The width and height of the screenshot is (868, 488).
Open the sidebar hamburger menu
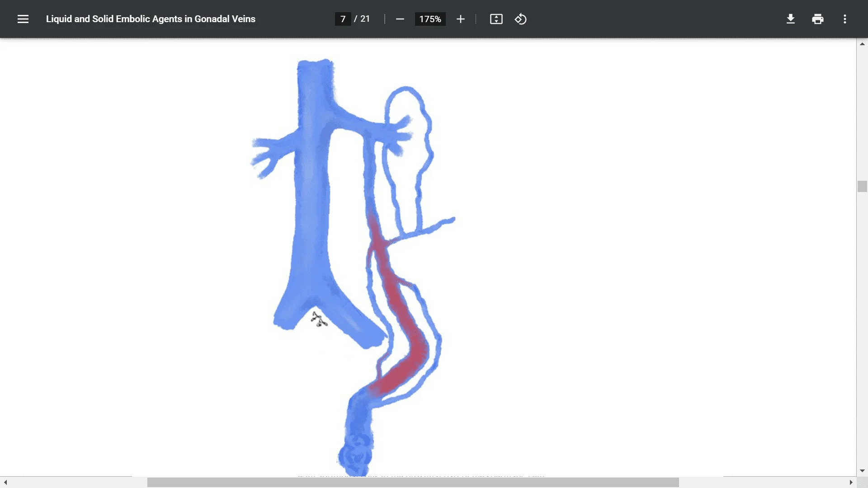click(23, 19)
